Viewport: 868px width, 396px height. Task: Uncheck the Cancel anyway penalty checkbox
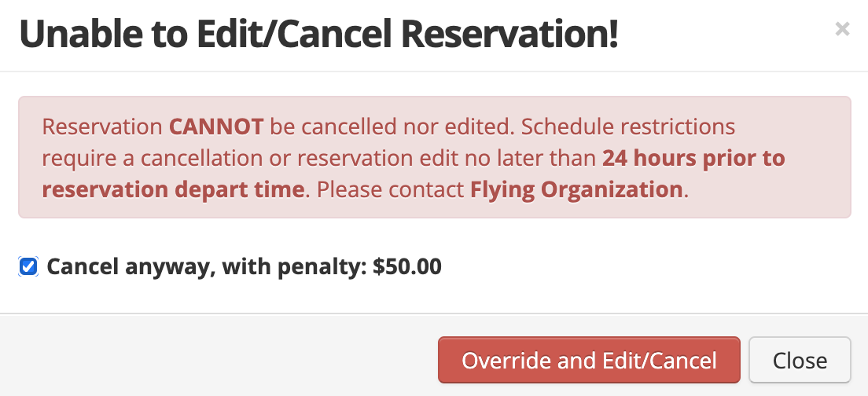tap(28, 266)
